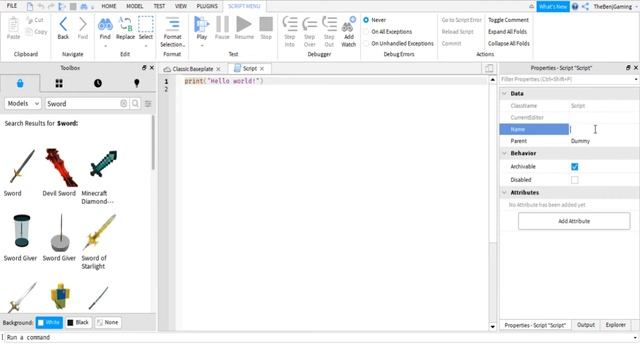Click the Paste clipboard icon

pos(13,25)
